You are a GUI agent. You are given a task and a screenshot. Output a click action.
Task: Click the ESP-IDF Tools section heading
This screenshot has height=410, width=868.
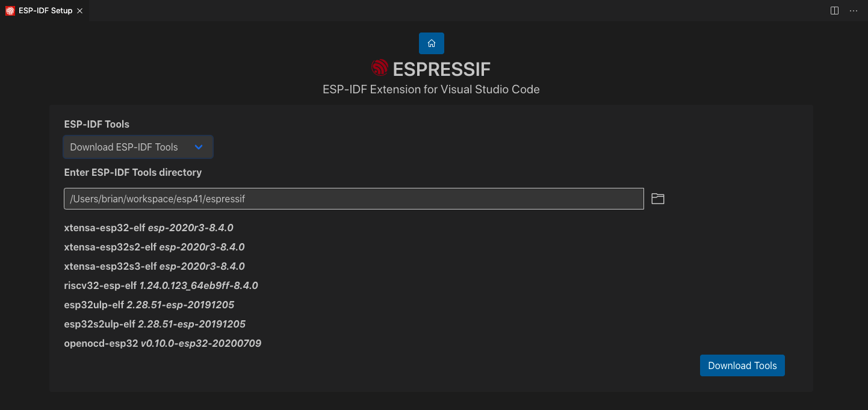click(96, 124)
